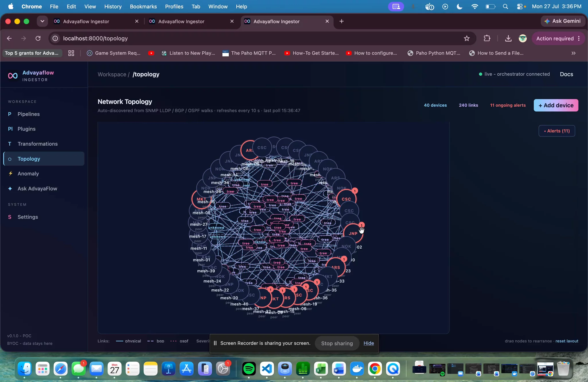Show hidden bookmarks with the chevron
This screenshot has width=588, height=382.
coord(573,53)
